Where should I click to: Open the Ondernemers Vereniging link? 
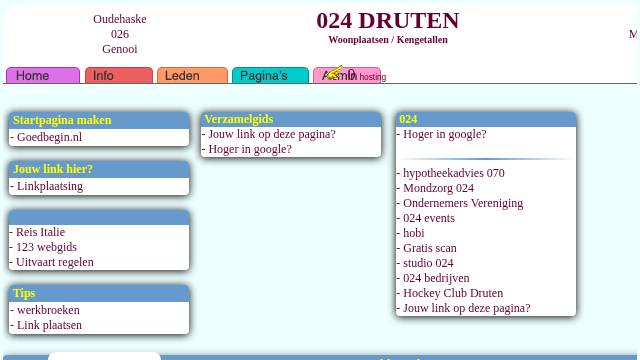[x=463, y=203]
